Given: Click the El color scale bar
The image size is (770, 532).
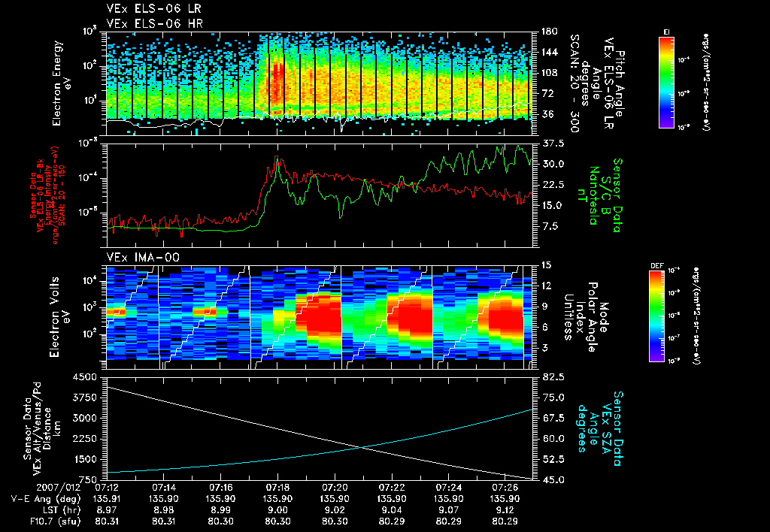Looking at the screenshot, I should 666,82.
